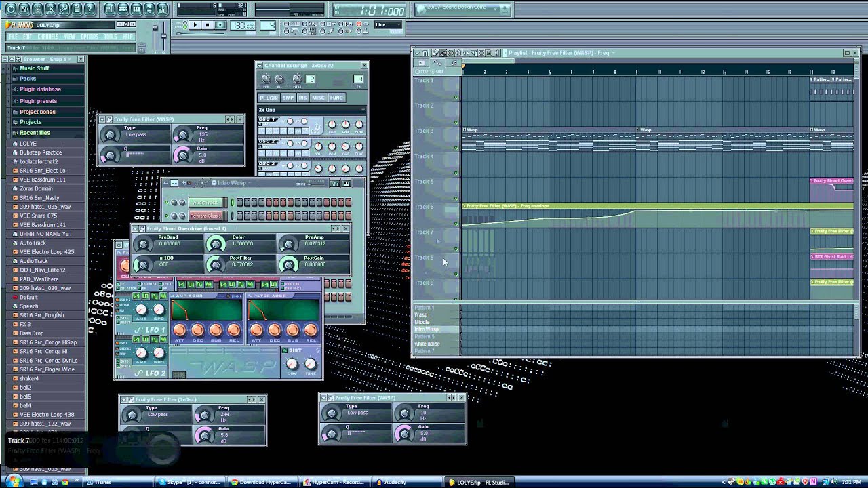
Task: Open the step sequencer view toolbar icon
Action: point(123,9)
